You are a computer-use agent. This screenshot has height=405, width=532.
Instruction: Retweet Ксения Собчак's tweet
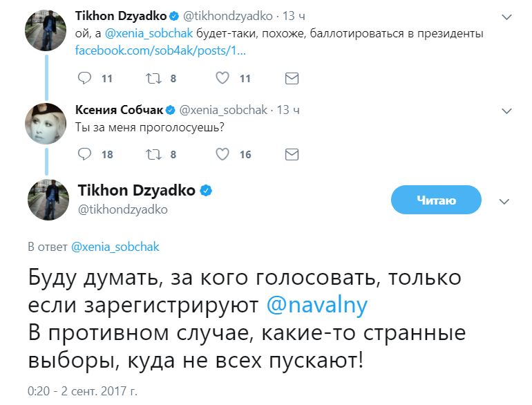(153, 154)
